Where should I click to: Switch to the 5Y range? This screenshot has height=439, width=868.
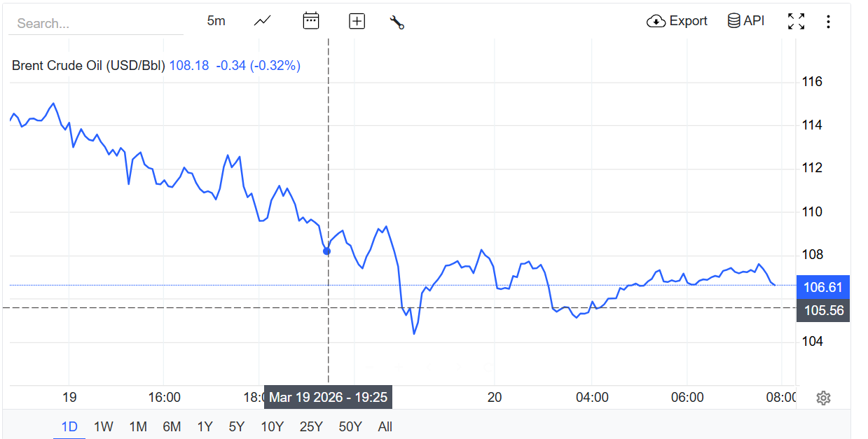(x=237, y=426)
